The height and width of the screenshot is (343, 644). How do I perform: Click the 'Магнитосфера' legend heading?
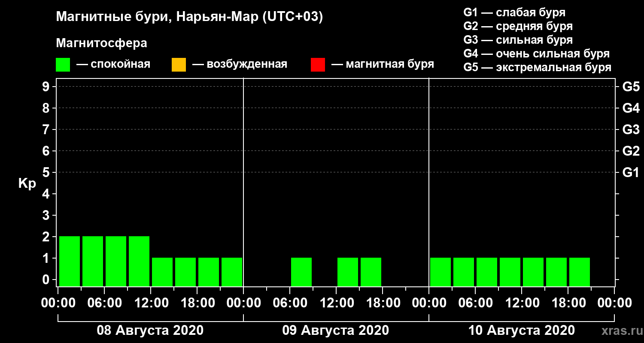[x=102, y=43]
